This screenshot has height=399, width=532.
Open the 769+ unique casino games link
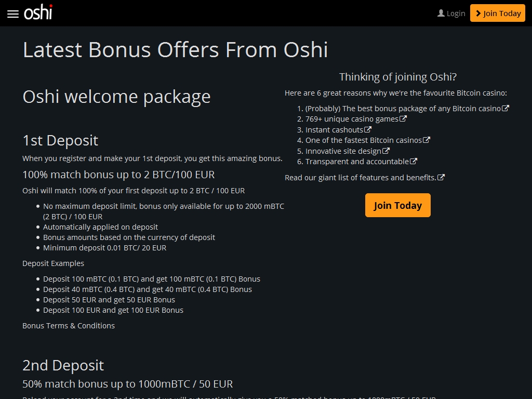tap(352, 119)
